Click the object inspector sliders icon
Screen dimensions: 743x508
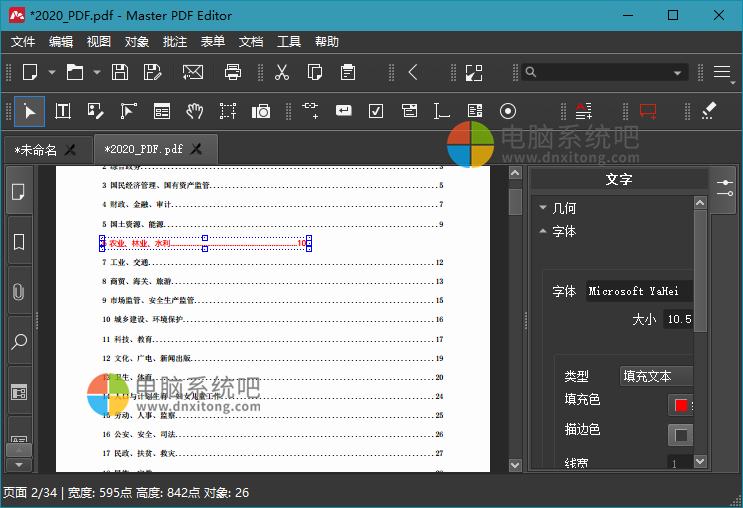(x=725, y=188)
